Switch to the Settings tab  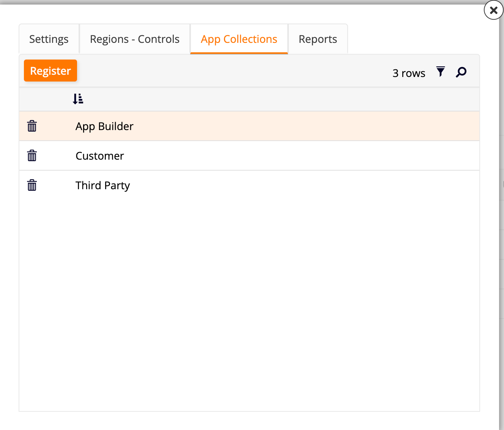49,39
